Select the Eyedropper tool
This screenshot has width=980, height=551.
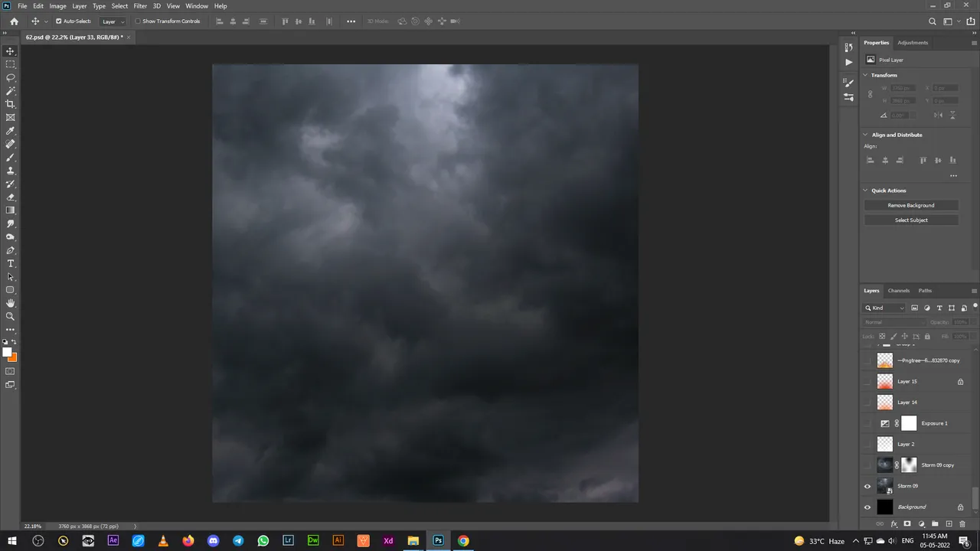10,131
